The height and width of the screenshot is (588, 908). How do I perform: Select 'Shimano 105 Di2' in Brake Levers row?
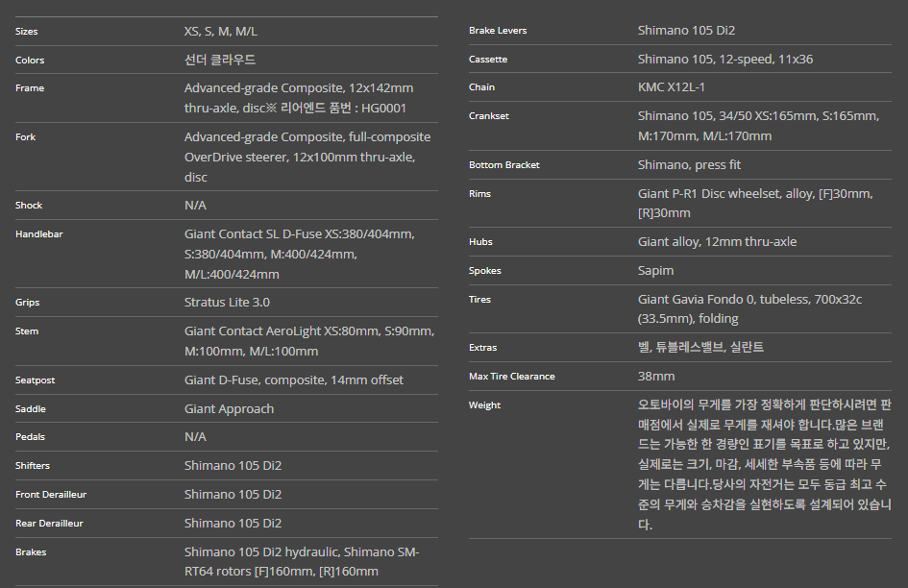tap(686, 30)
